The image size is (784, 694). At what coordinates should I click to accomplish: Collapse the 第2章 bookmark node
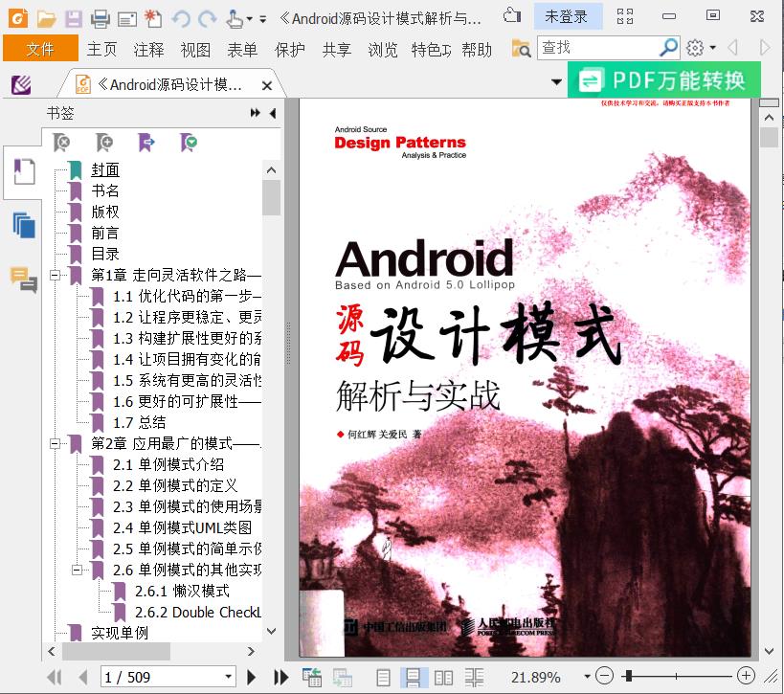[x=55, y=443]
